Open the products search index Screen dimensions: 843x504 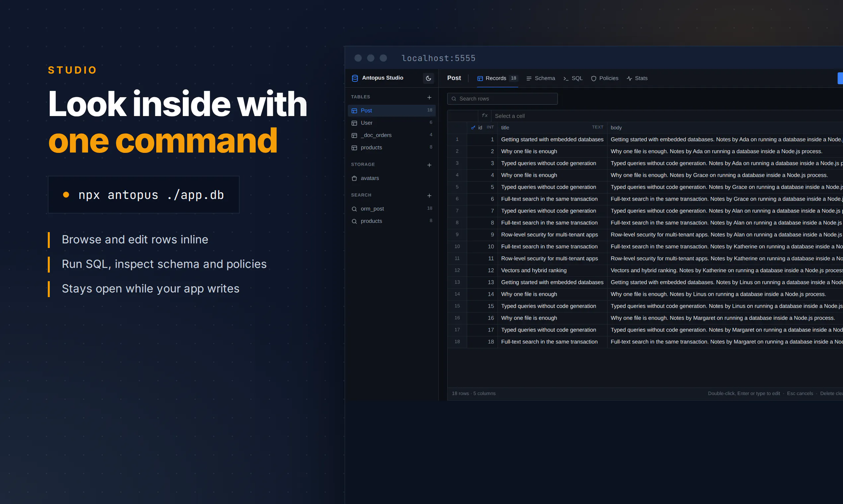(x=392, y=221)
